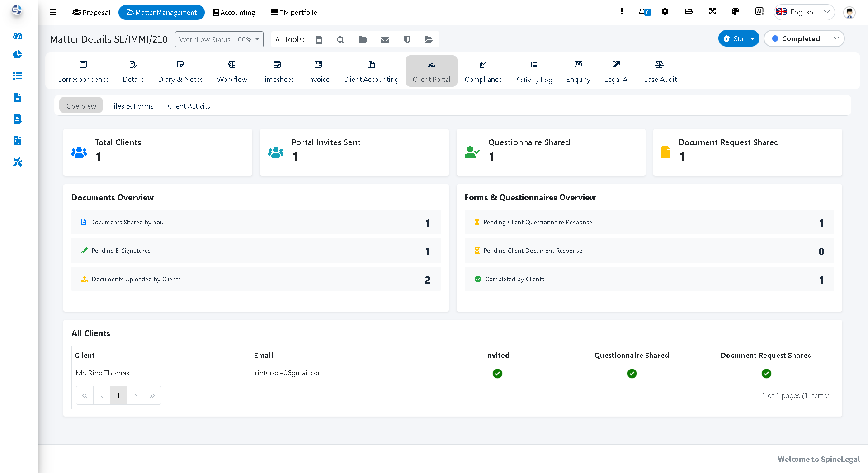Select the Overview sub-tab
This screenshot has width=868, height=474.
(81, 105)
